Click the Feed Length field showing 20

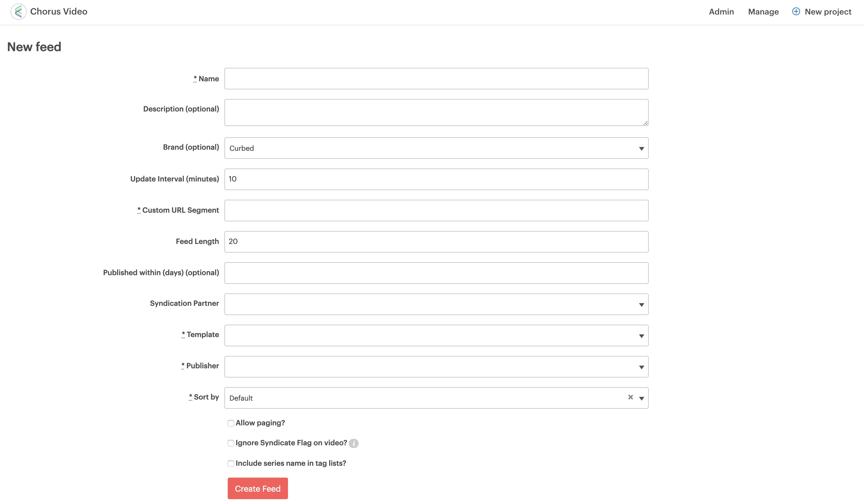pos(436,242)
